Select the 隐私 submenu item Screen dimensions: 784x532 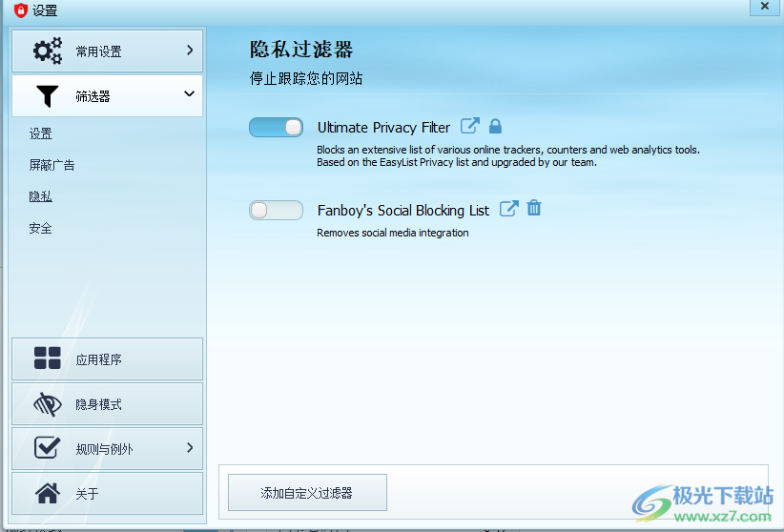40,196
